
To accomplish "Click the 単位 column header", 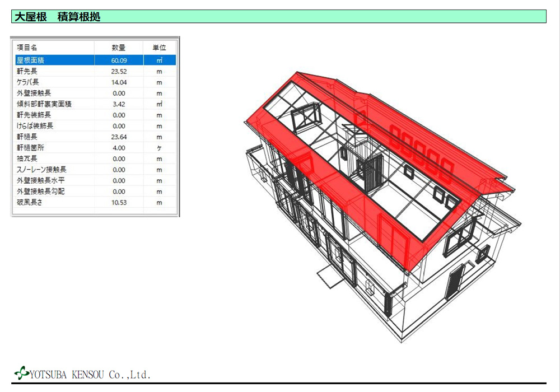I will (159, 48).
